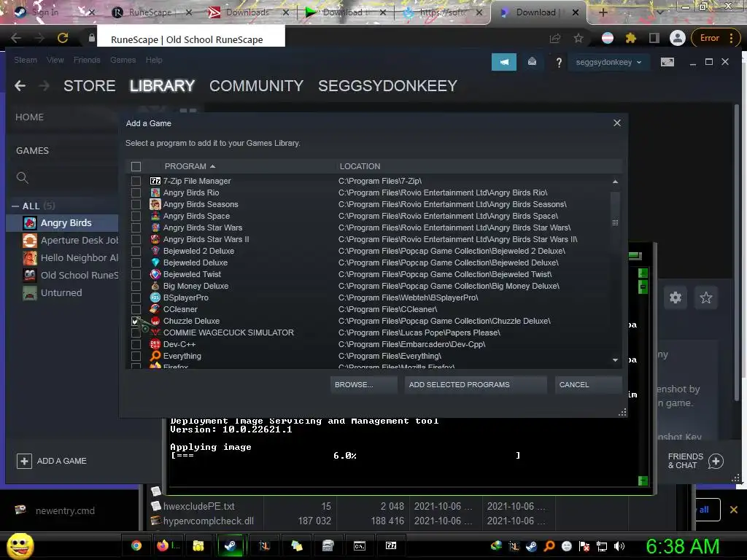Toggle Steam Big Picture mode icon

(667, 62)
